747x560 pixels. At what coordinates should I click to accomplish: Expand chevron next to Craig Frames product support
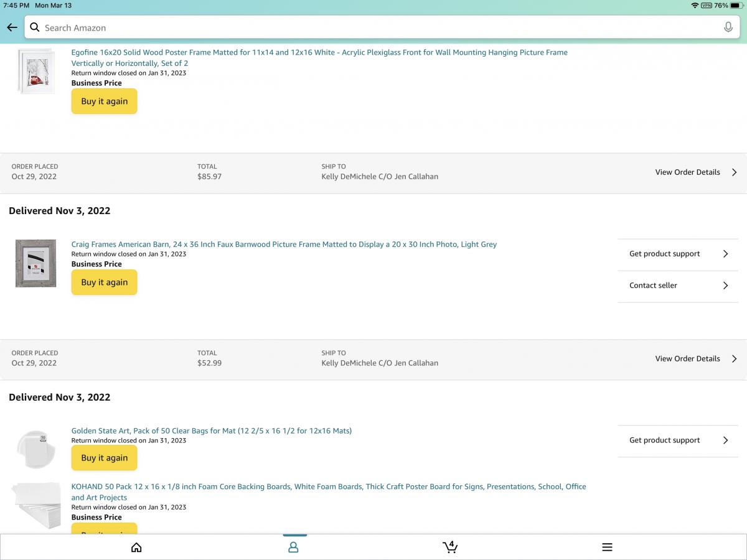725,254
